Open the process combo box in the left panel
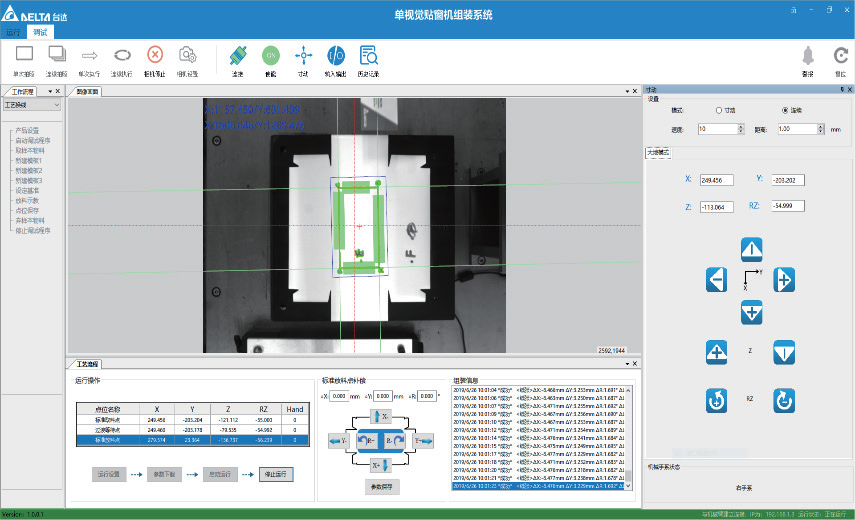 pos(32,105)
